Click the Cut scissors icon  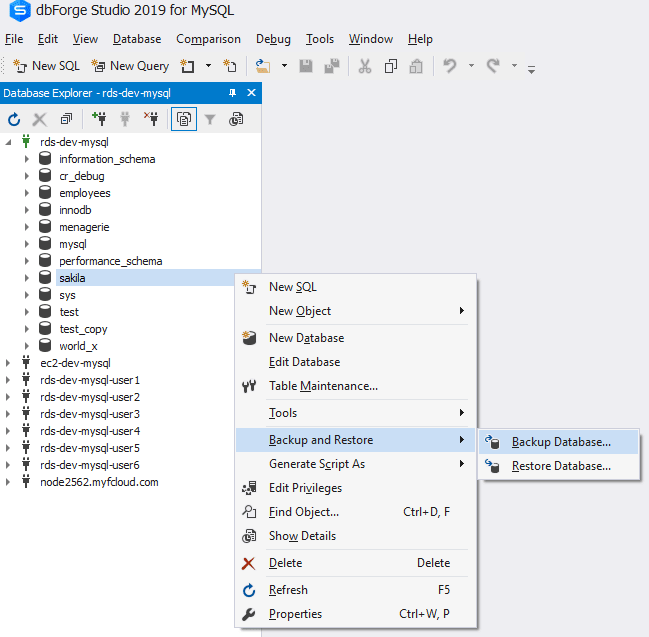coord(365,66)
